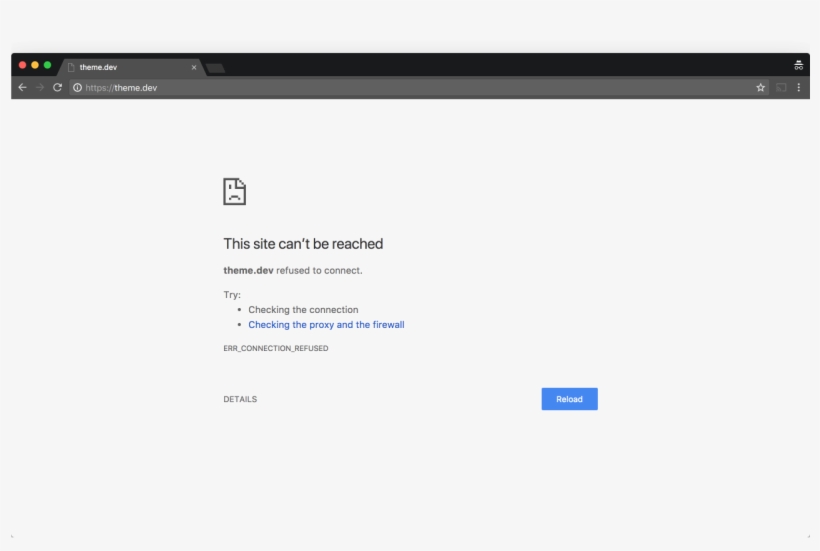
Task: Click the 'This site can't be reached' heading
Action: pyautogui.click(x=303, y=244)
